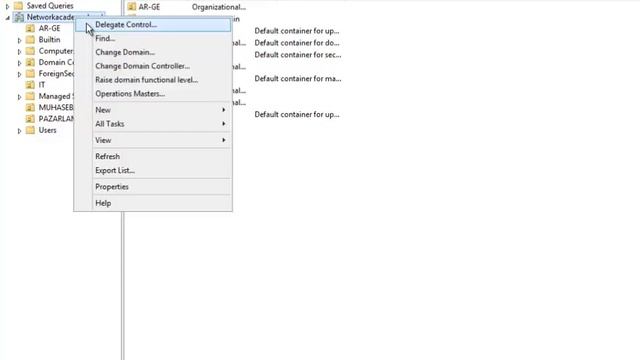Expand the Saved Queries node
Viewport: 640px width, 360px height.
tap(7, 6)
